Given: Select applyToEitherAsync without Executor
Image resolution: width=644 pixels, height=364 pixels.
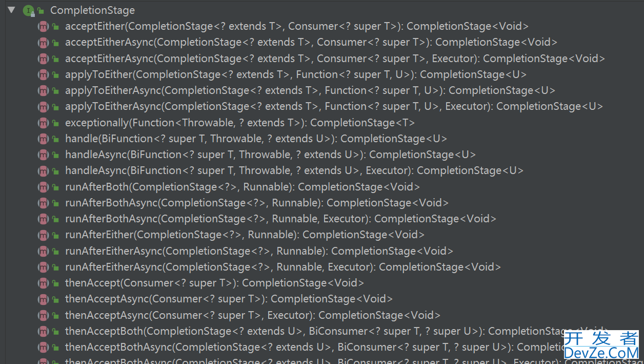Looking at the screenshot, I should pyautogui.click(x=310, y=90).
